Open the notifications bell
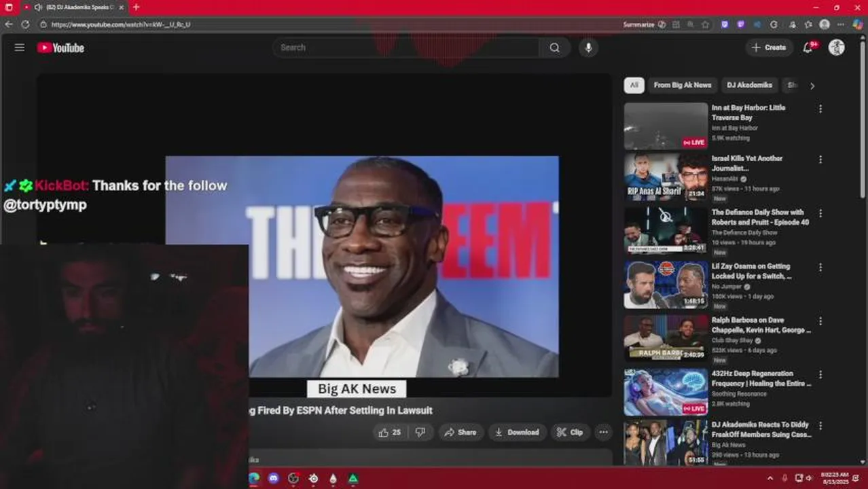Image resolution: width=868 pixels, height=489 pixels. [808, 48]
